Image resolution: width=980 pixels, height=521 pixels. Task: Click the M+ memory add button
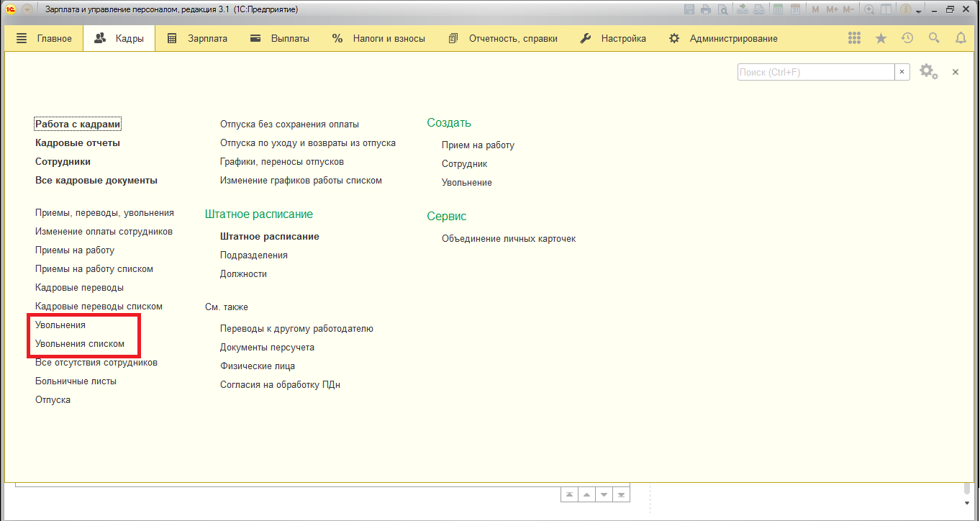click(832, 9)
